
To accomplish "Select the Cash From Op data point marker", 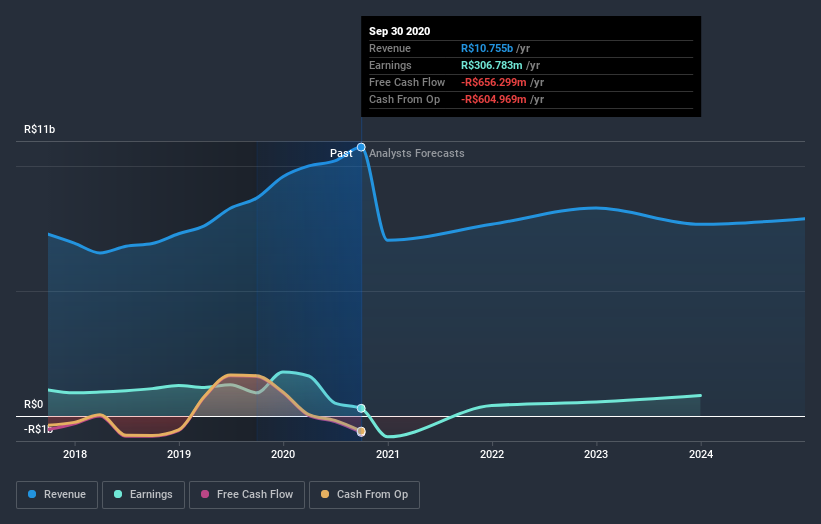I will pyautogui.click(x=361, y=431).
